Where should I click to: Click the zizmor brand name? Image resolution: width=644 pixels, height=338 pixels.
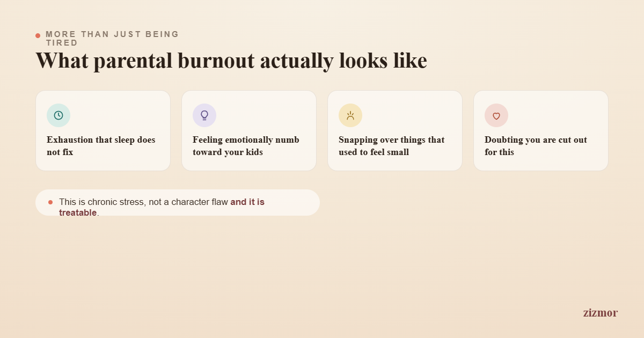click(600, 312)
